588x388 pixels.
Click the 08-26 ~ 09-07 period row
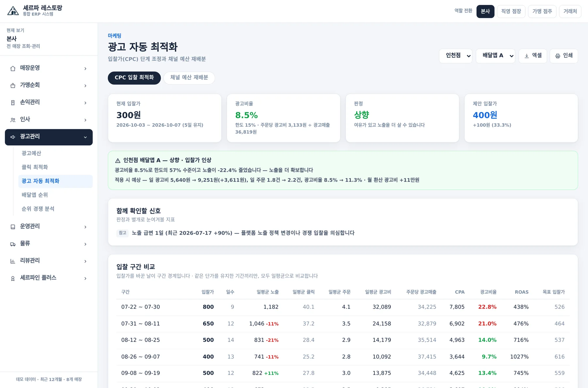click(343, 357)
